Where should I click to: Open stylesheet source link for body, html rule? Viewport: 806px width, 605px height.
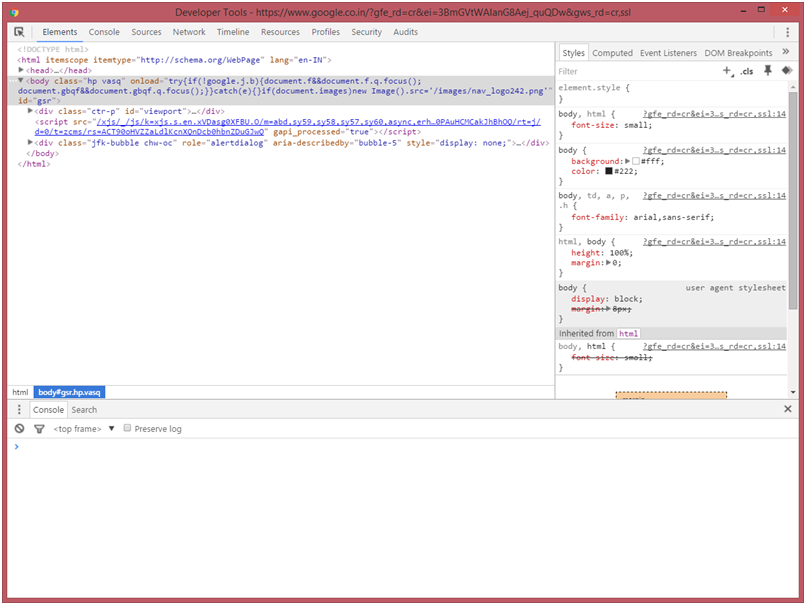click(x=715, y=114)
